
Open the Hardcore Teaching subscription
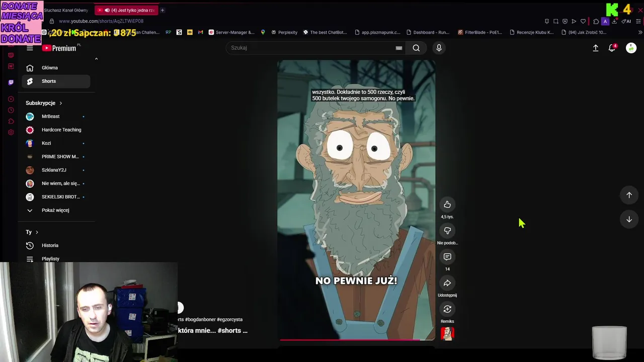(x=56, y=130)
